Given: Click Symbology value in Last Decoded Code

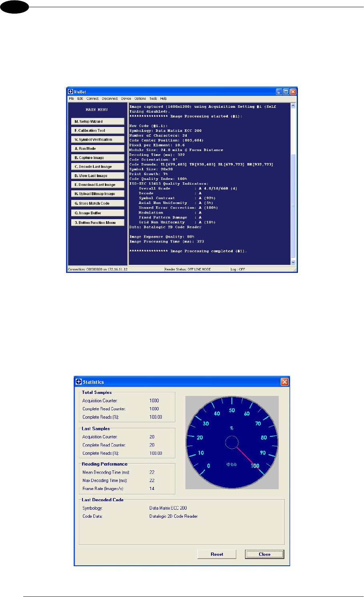Looking at the screenshot, I should pos(168,508).
